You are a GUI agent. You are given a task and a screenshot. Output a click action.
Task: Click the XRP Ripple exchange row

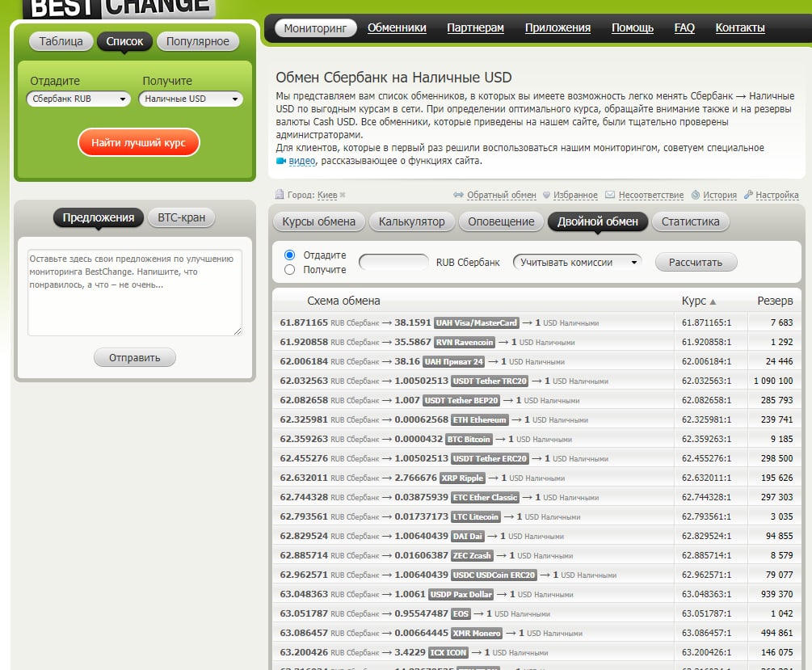[536, 478]
